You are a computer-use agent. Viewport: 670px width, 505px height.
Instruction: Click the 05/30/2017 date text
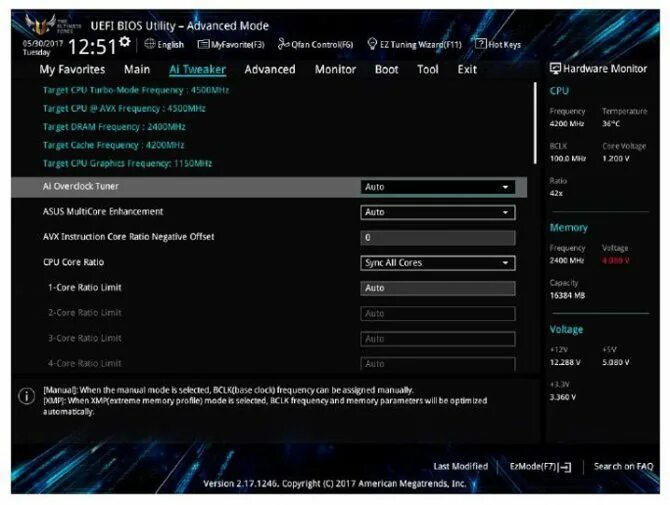tap(43, 44)
